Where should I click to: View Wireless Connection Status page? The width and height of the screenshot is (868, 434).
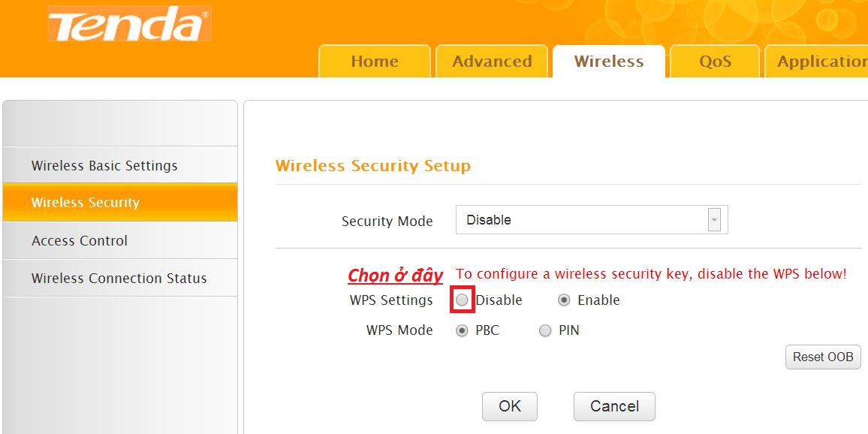[x=120, y=278]
